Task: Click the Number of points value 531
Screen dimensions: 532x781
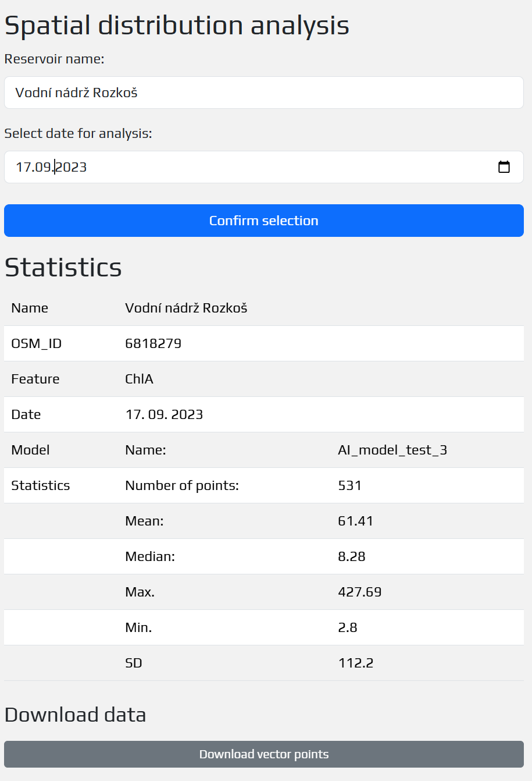Action: click(x=349, y=485)
